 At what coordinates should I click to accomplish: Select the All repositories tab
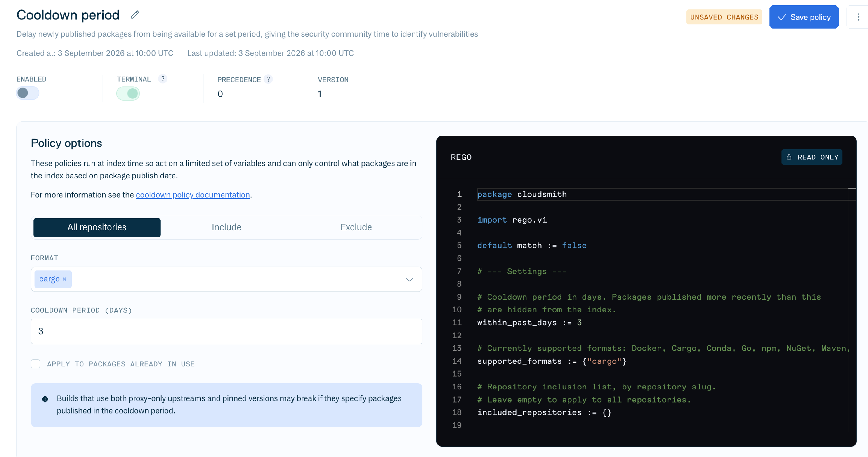(97, 227)
